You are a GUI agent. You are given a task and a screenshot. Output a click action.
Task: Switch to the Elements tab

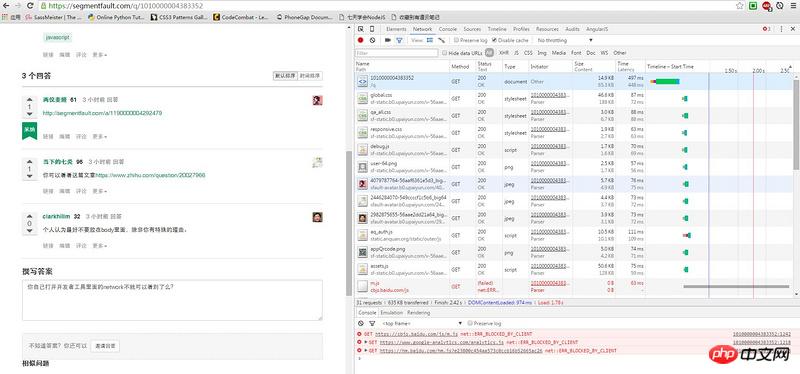click(396, 29)
